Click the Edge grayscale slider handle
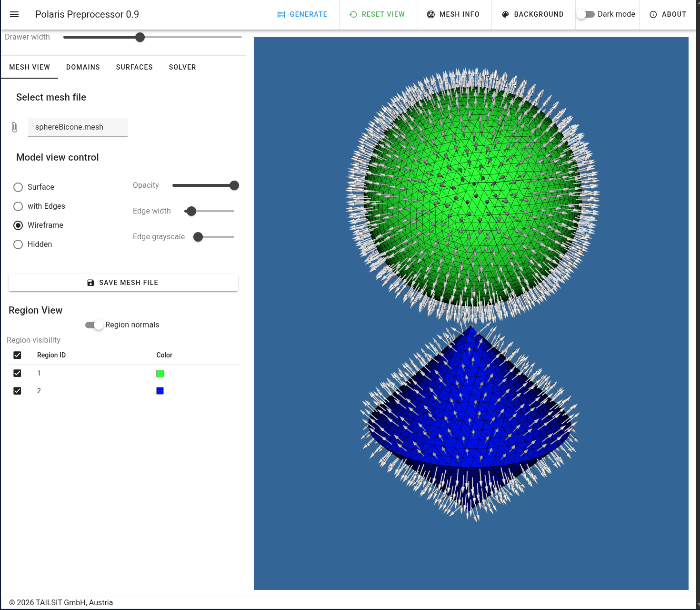 click(x=198, y=237)
